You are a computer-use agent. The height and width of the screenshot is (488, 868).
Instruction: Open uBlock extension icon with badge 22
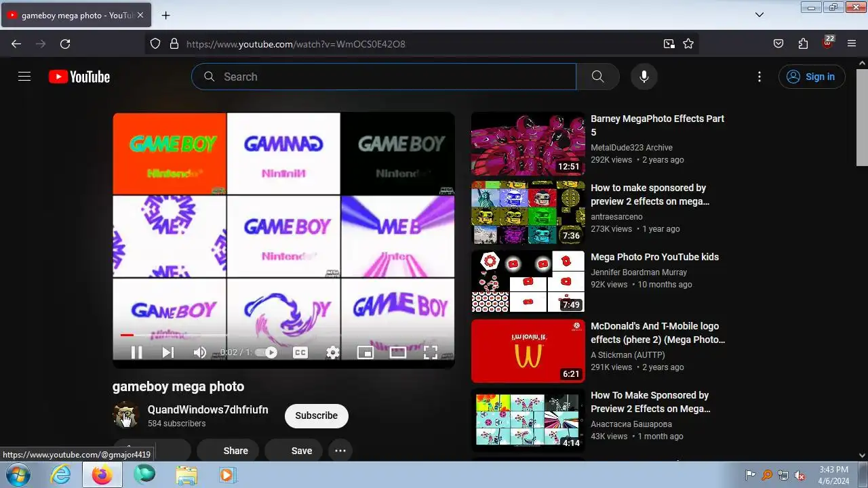[x=827, y=43]
